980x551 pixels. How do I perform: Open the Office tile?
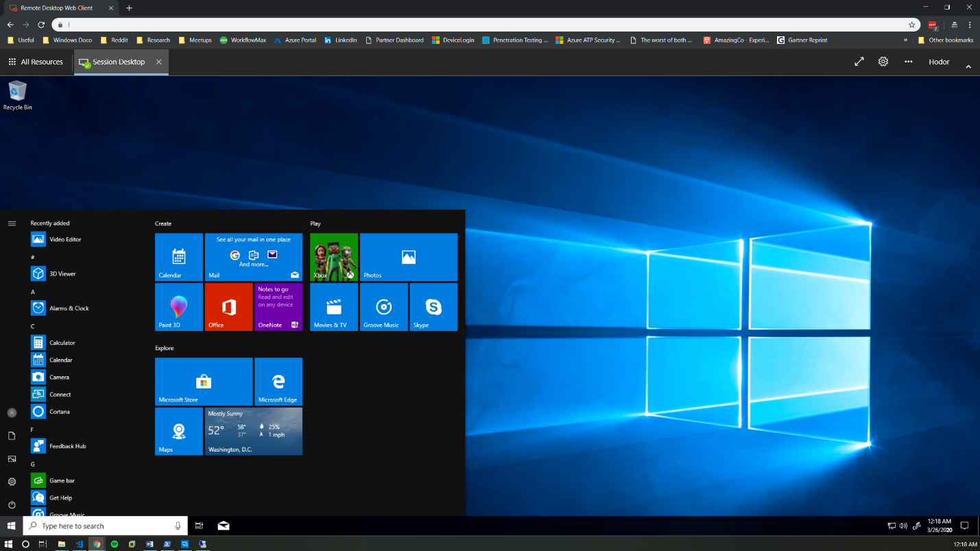(229, 307)
